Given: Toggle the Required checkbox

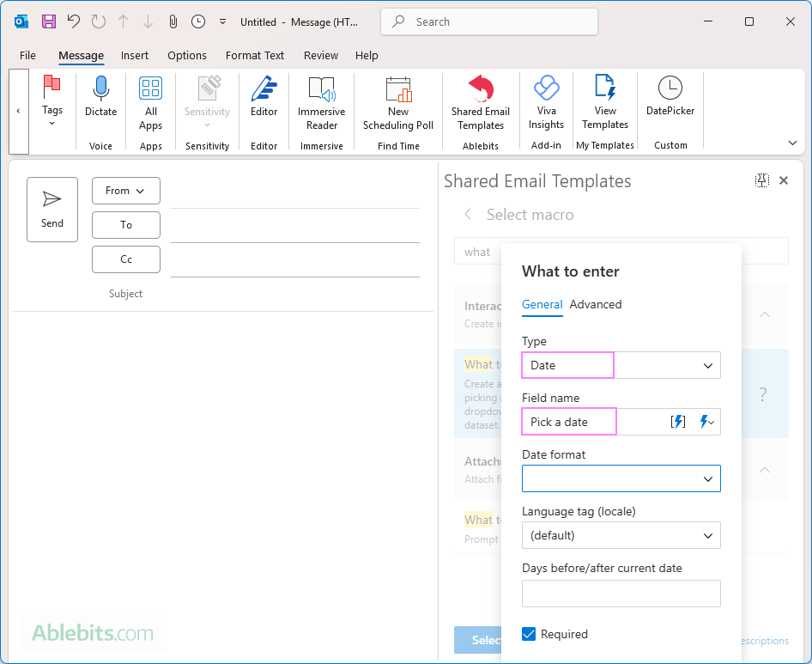Looking at the screenshot, I should pyautogui.click(x=529, y=634).
